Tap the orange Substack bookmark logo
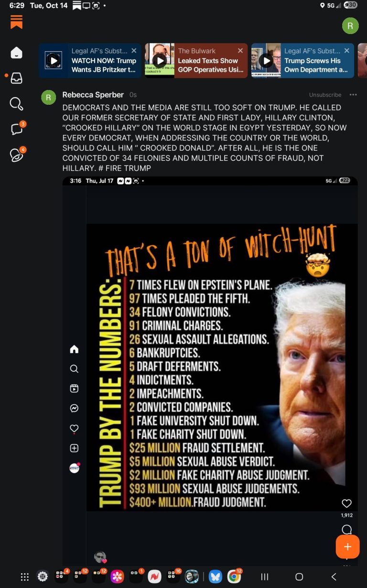 (16, 22)
